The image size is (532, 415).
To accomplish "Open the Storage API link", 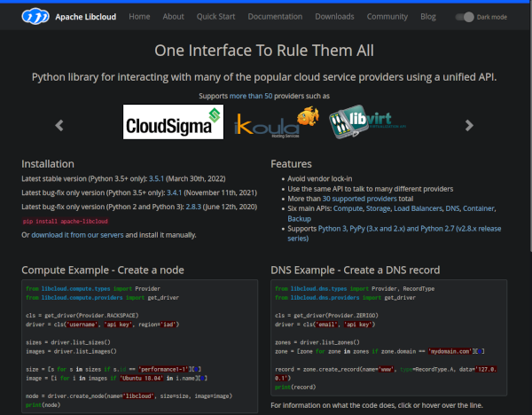I will coord(379,208).
